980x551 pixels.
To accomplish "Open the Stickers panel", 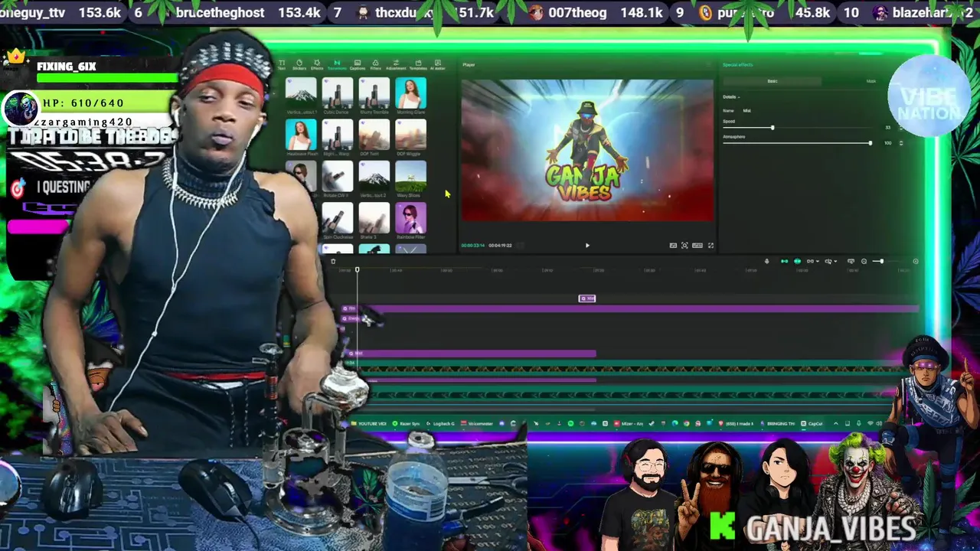I will click(299, 64).
